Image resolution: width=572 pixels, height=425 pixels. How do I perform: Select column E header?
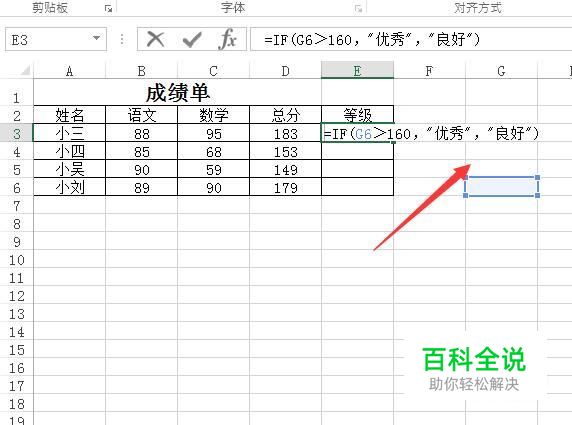pos(357,70)
